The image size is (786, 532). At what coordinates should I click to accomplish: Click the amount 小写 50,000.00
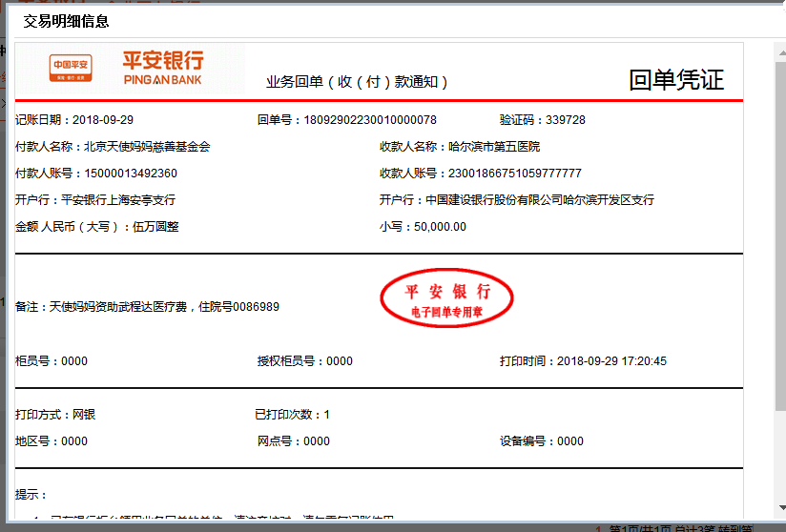(x=424, y=227)
